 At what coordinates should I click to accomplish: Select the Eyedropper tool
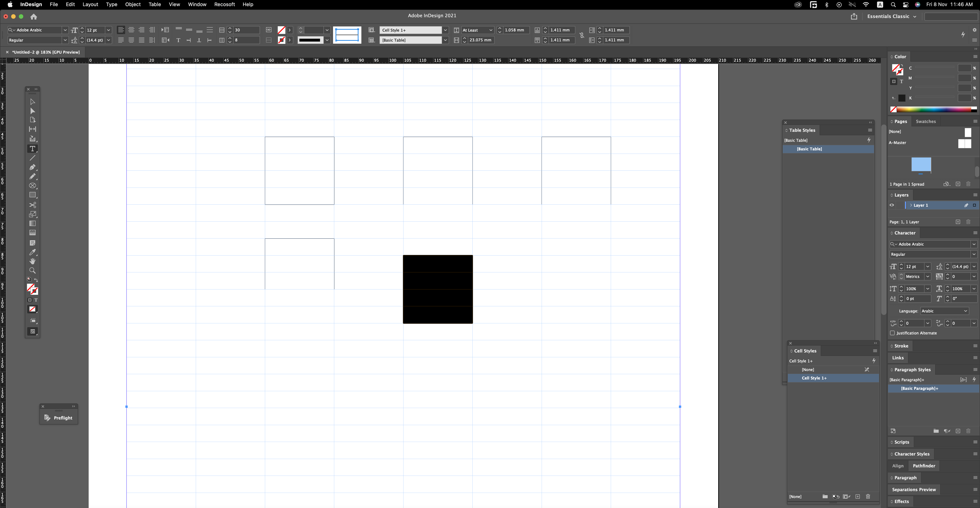click(x=32, y=252)
